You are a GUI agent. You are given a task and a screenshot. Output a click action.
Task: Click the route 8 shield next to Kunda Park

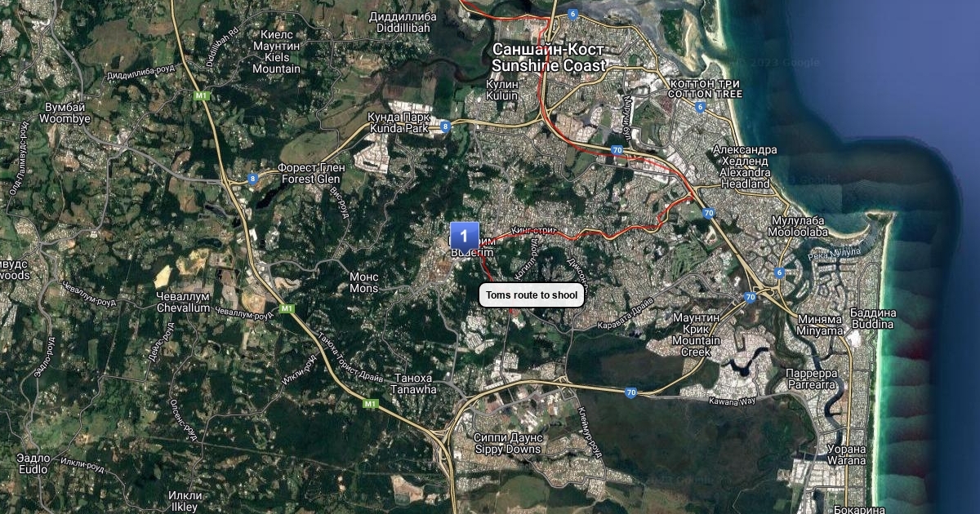coord(445,126)
